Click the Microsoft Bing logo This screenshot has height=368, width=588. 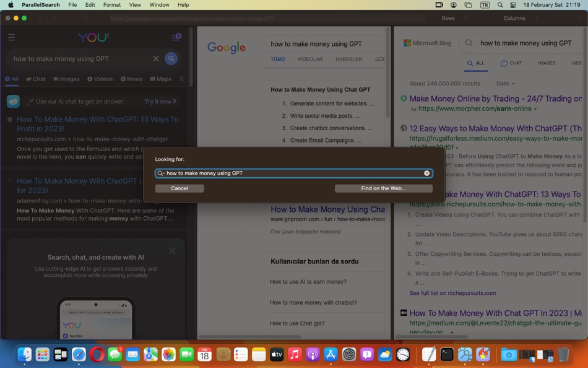point(427,43)
